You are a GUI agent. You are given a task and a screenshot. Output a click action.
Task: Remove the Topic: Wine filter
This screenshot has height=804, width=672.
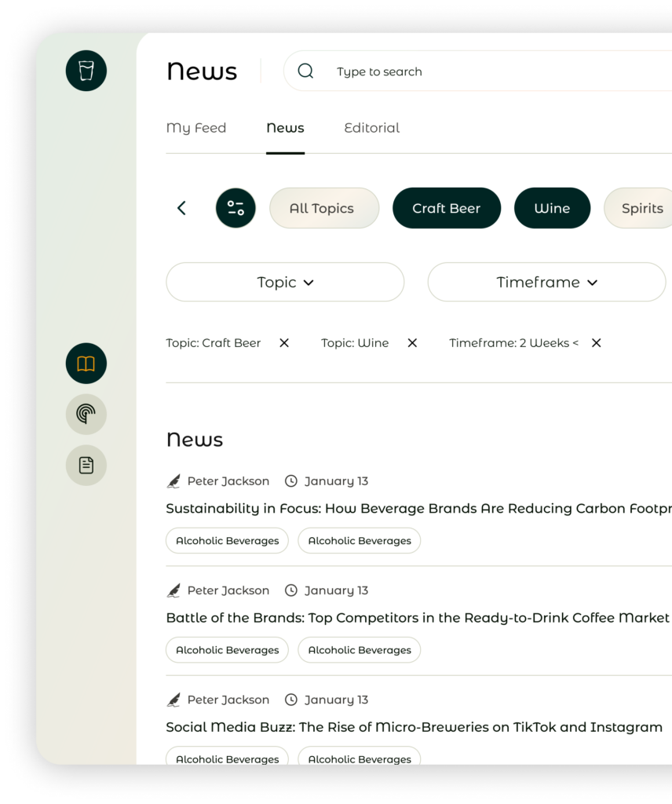coord(412,343)
